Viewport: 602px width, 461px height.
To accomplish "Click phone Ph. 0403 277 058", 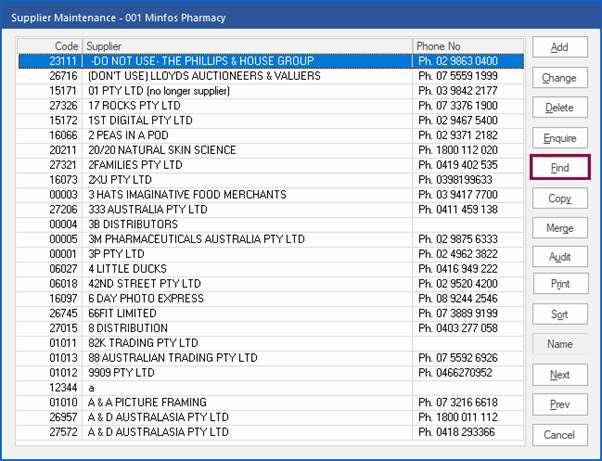I will click(458, 328).
